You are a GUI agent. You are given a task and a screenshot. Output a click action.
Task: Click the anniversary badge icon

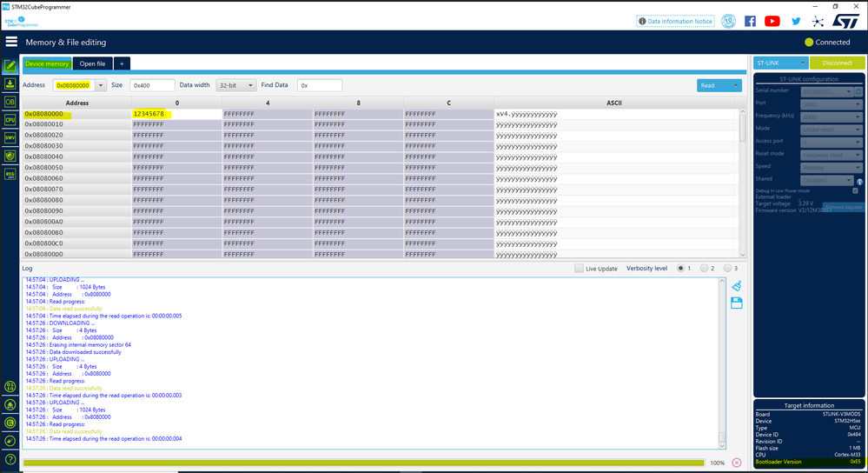coord(728,21)
